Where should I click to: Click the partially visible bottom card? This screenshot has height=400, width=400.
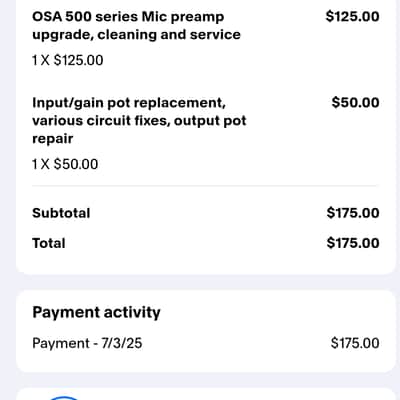click(206, 394)
